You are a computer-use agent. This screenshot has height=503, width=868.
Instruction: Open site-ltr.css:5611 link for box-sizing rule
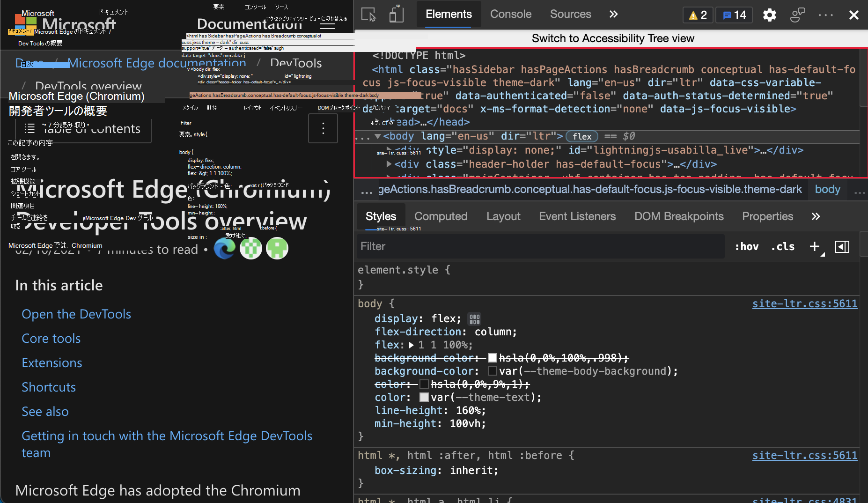click(x=805, y=456)
